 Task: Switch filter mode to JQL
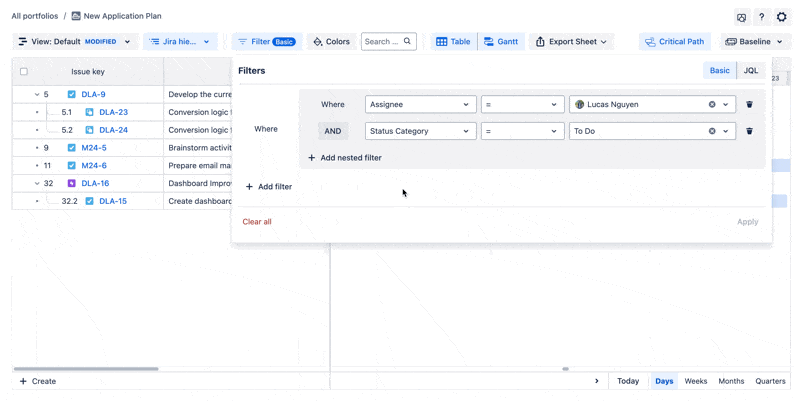click(750, 71)
